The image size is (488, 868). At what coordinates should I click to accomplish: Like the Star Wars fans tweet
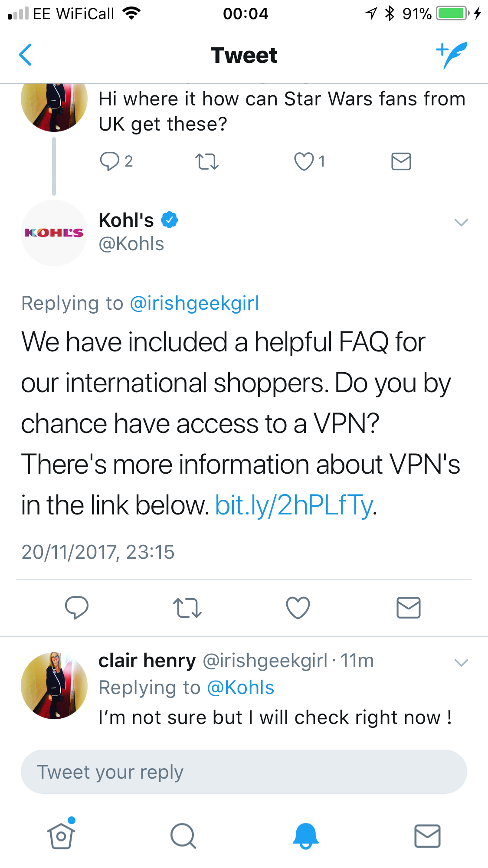tap(304, 161)
